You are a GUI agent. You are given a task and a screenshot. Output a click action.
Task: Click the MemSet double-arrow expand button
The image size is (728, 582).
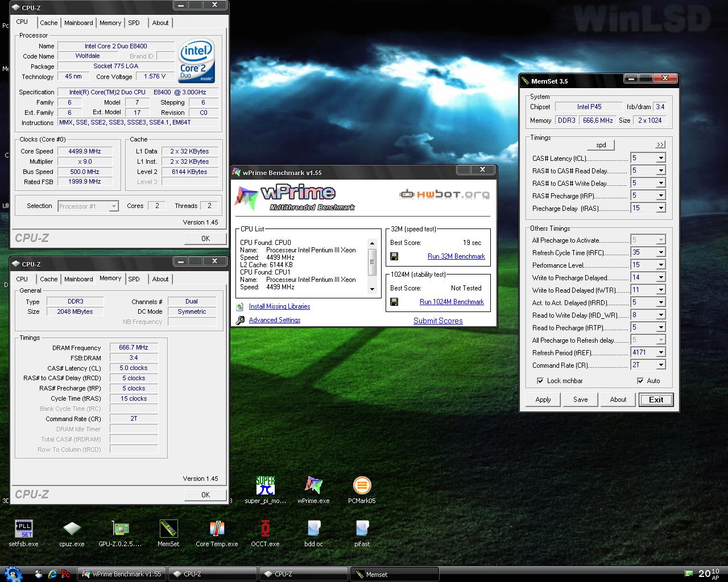coord(660,145)
